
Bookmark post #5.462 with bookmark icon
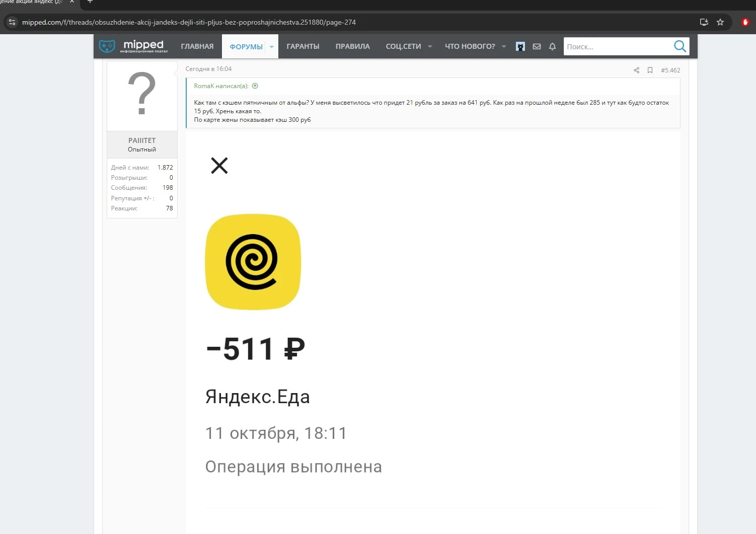650,70
